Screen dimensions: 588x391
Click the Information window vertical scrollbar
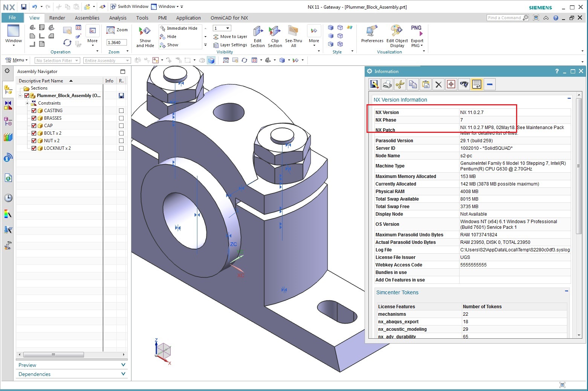[579, 166]
